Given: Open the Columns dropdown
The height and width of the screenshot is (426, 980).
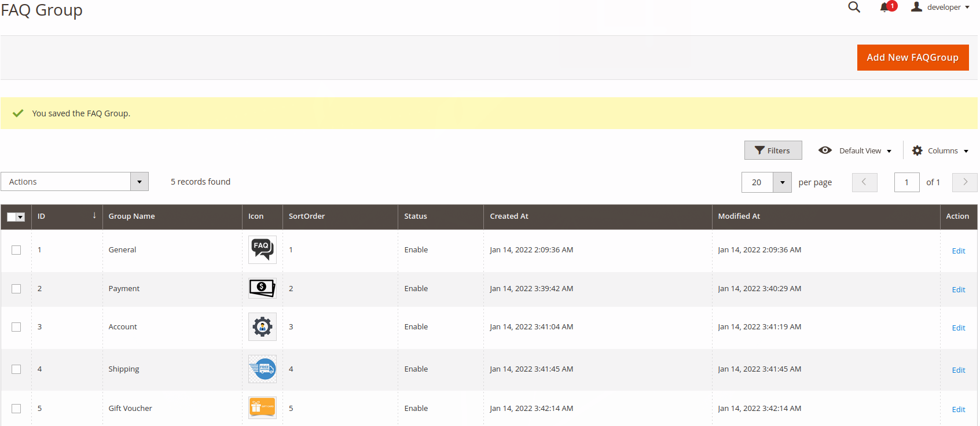Looking at the screenshot, I should point(941,150).
